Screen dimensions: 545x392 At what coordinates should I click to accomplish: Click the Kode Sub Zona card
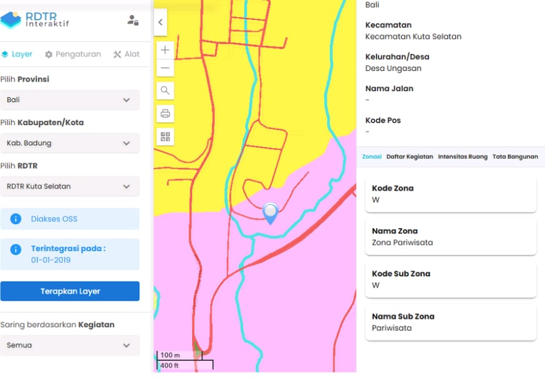tap(451, 280)
